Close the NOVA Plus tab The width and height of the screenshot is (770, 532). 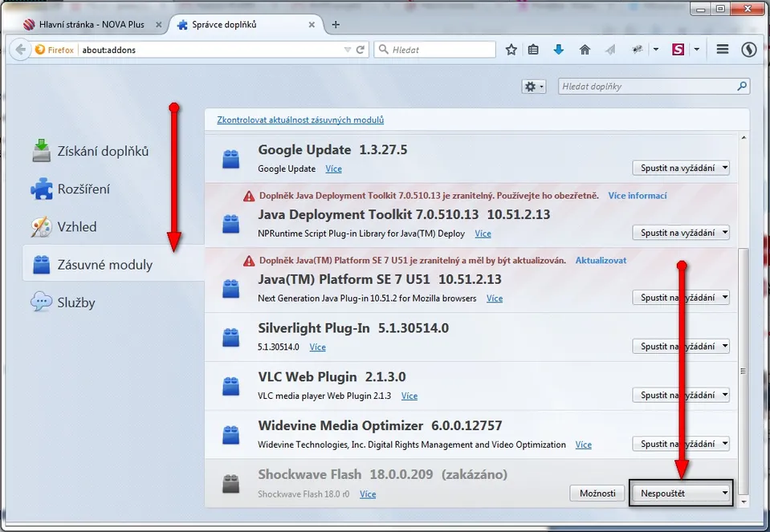click(158, 25)
